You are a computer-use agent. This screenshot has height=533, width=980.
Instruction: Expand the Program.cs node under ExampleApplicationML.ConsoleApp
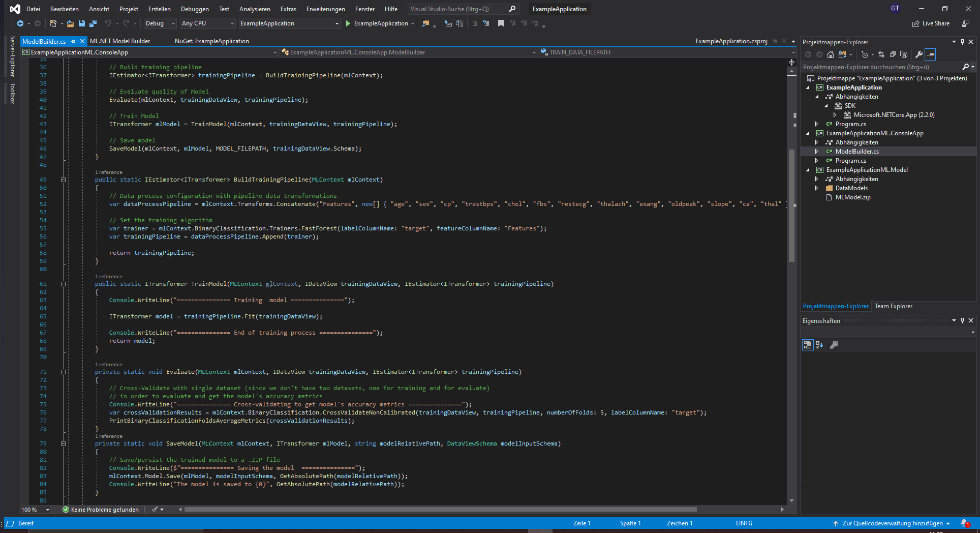(x=817, y=161)
